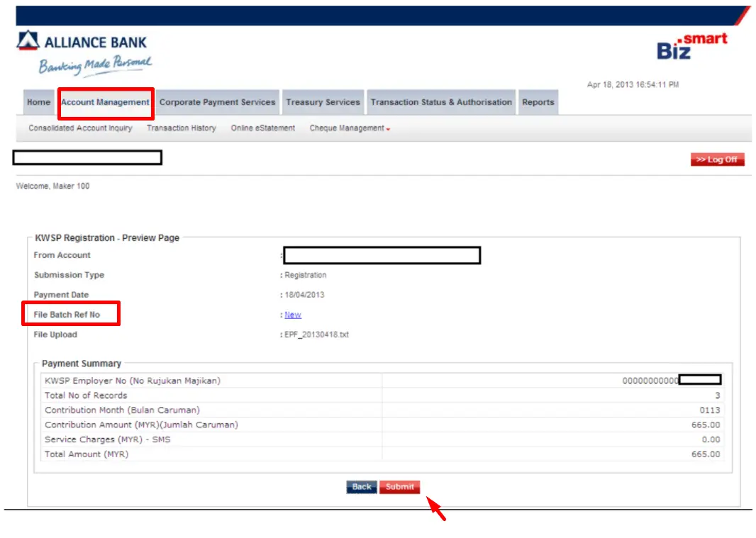Click the Log Off button
Screen dimensions: 756x538
coord(717,159)
